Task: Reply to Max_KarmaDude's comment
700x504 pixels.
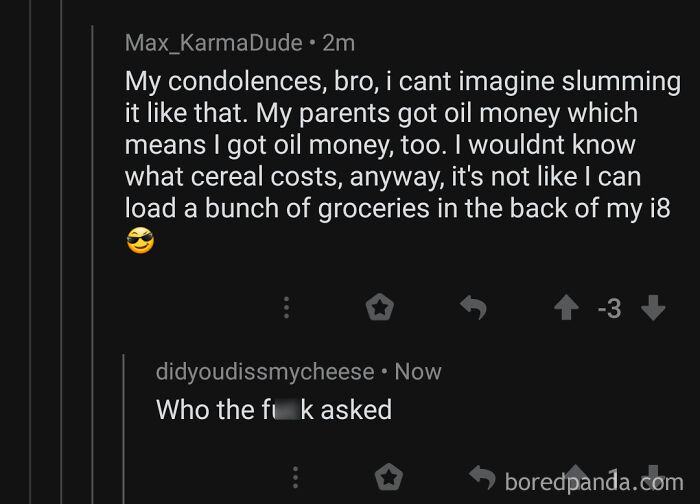Action: click(472, 308)
